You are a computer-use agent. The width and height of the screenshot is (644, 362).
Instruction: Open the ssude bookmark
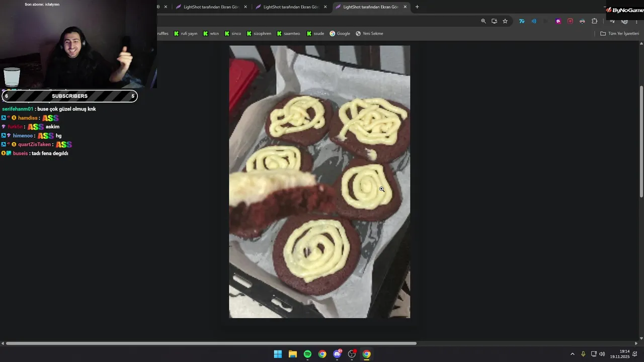coord(315,34)
